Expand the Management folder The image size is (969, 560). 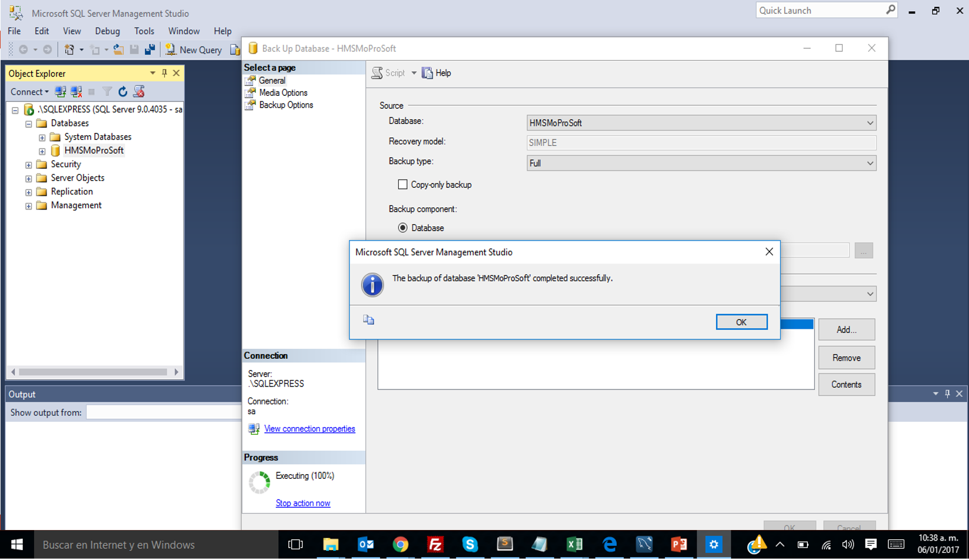pyautogui.click(x=28, y=206)
